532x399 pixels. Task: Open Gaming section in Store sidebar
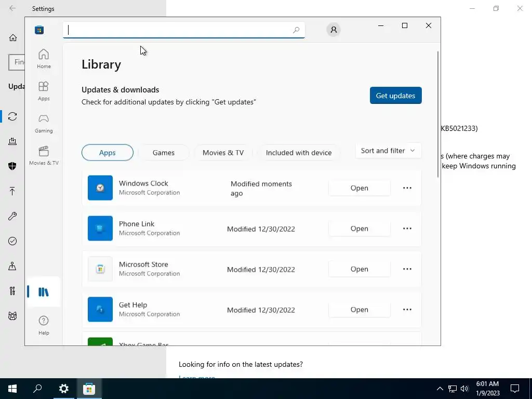pos(44,123)
